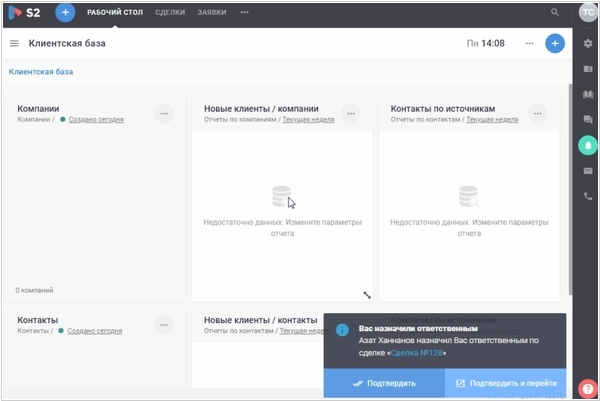Click the 0 компаний counter text
600x401 pixels.
pyautogui.click(x=34, y=290)
